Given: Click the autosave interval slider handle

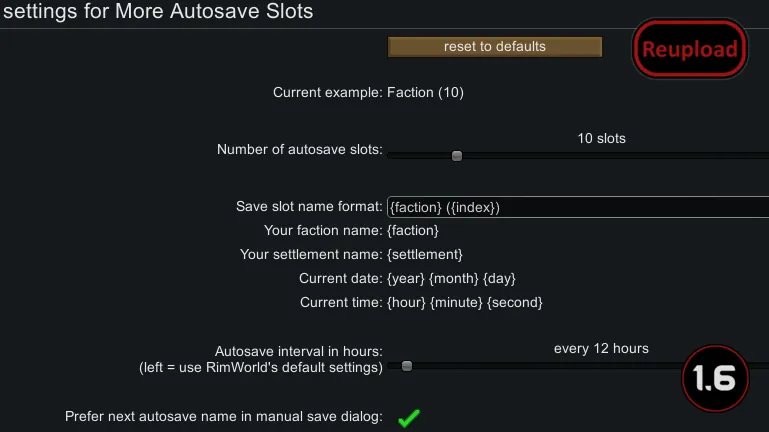Looking at the screenshot, I should [x=407, y=366].
